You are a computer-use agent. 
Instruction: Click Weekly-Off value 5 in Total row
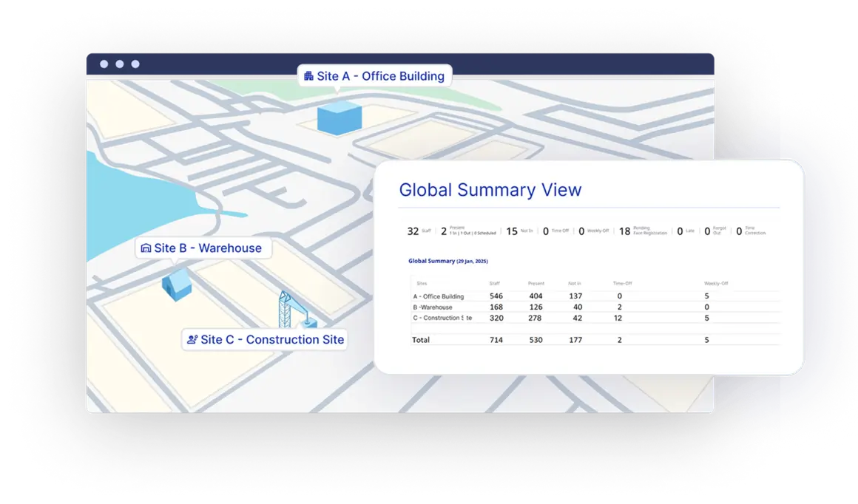point(706,340)
